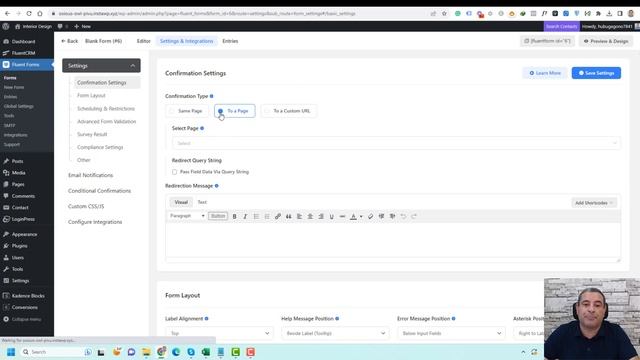Click Learn More button
640x360 pixels.
coord(545,73)
